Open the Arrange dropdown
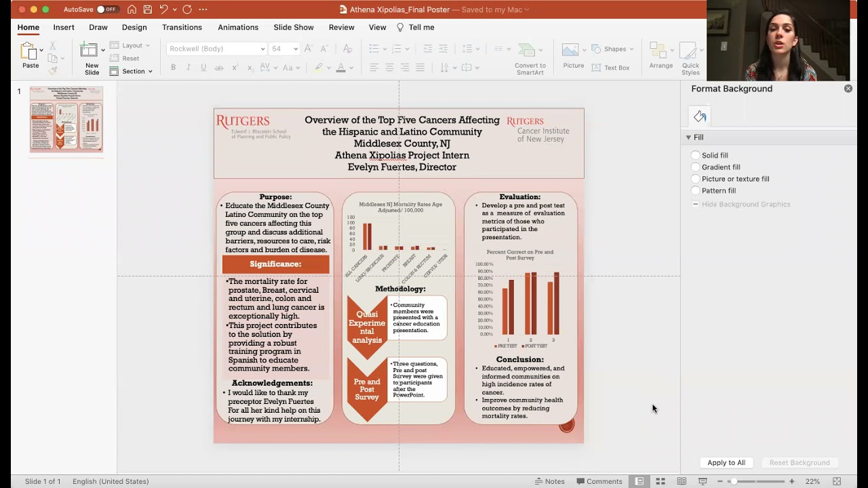 click(660, 56)
